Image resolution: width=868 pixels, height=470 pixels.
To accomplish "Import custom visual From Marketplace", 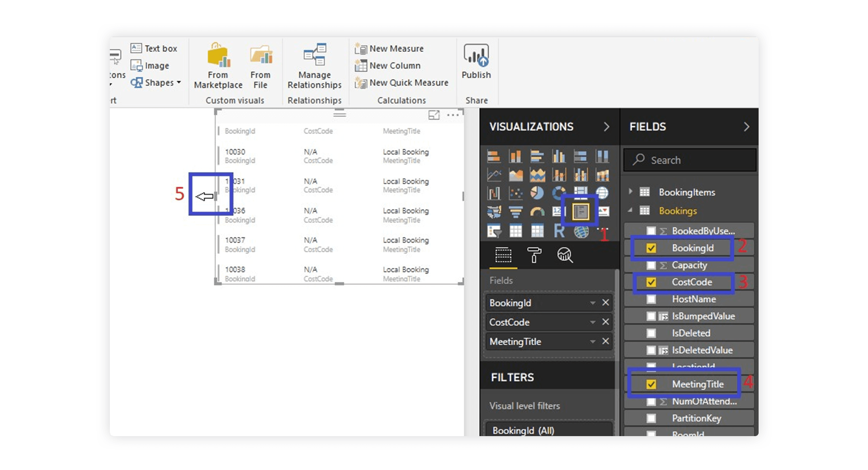I will click(218, 66).
